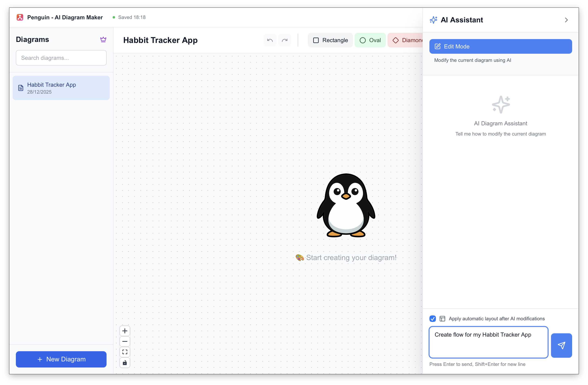Fit diagram to view
Viewport: 588px width, 385px height.
pyautogui.click(x=125, y=352)
